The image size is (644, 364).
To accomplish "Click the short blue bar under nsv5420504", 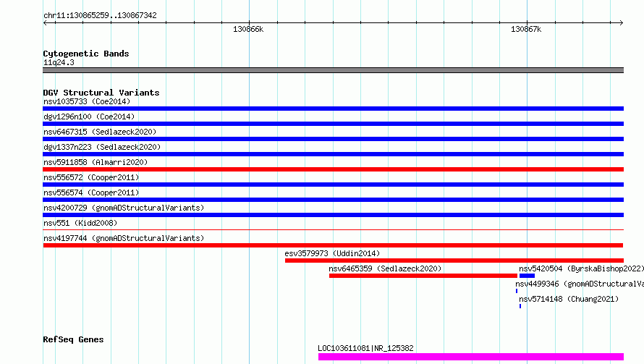I will pyautogui.click(x=527, y=276).
